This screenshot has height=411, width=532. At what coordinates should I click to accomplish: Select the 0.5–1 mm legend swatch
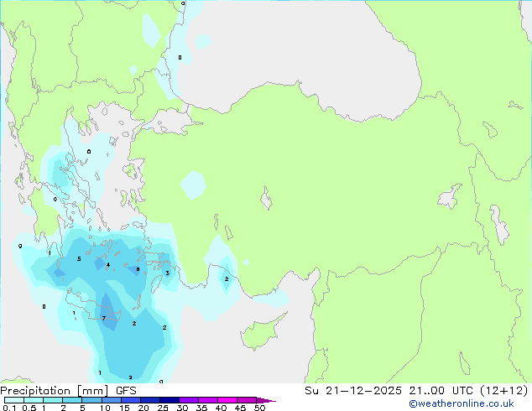34,400
